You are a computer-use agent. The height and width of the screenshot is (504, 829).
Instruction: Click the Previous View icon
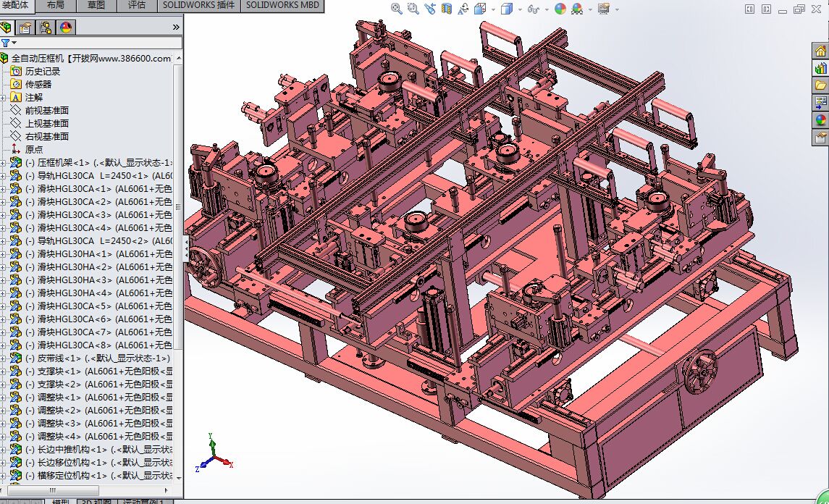430,9
